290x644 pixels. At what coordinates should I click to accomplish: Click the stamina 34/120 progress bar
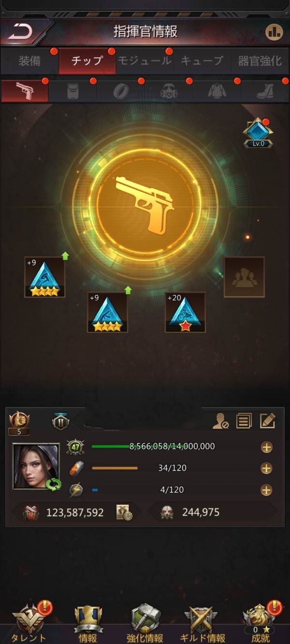pos(173,468)
